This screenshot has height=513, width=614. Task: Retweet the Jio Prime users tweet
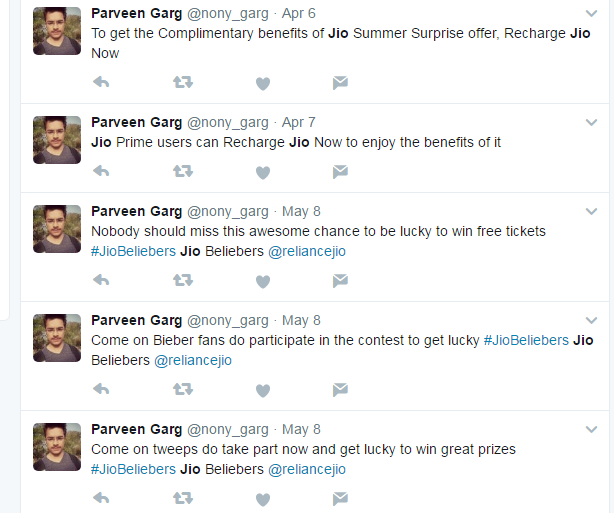pyautogui.click(x=182, y=172)
